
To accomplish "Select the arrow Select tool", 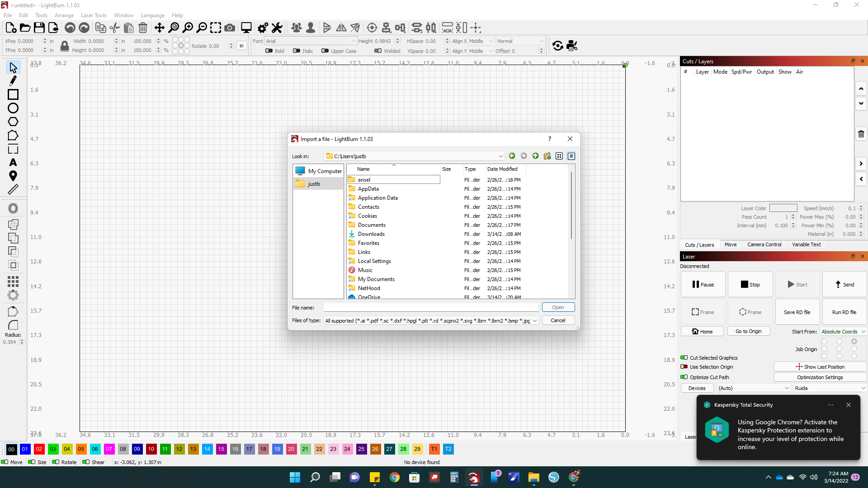I will (x=13, y=68).
